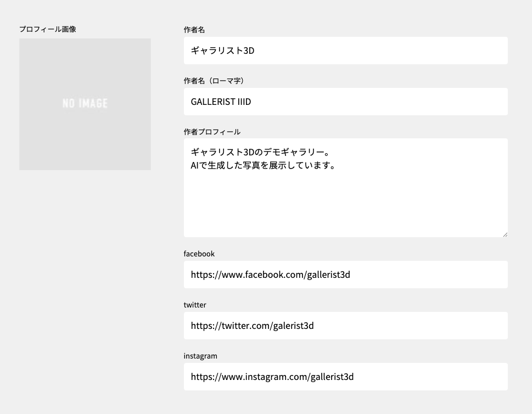The width and height of the screenshot is (532, 414).
Task: Click the word gallerist3d in the instagram URL
Action: pyautogui.click(x=332, y=377)
